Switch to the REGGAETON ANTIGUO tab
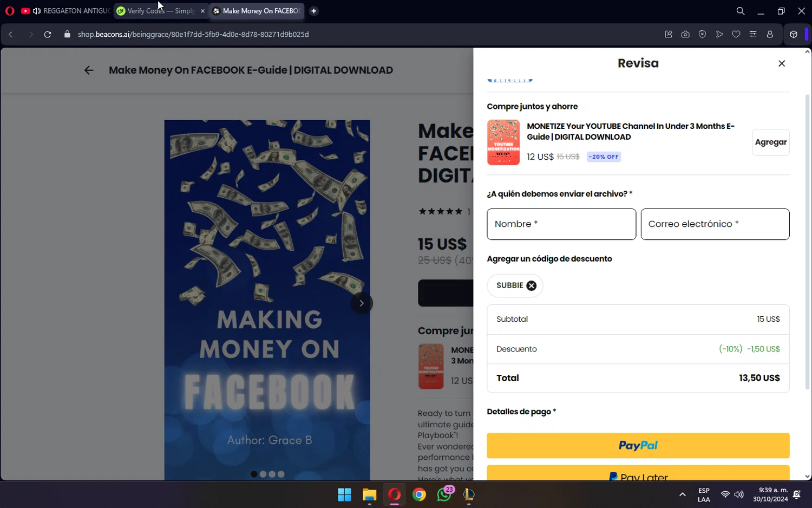Image resolution: width=812 pixels, height=508 pixels. pos(76,11)
